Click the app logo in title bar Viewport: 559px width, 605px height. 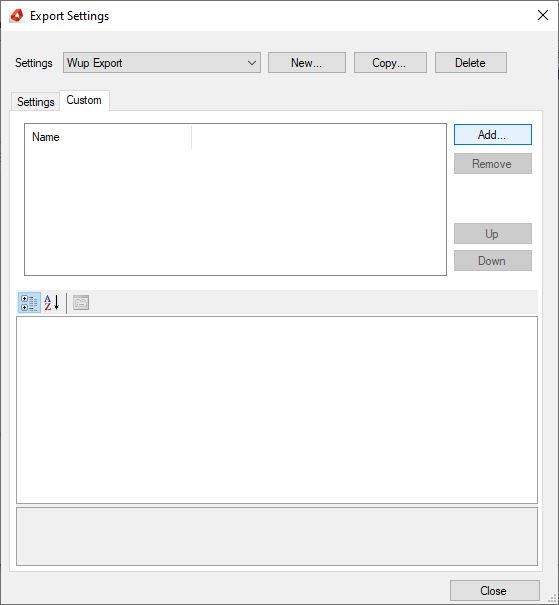tap(17, 16)
